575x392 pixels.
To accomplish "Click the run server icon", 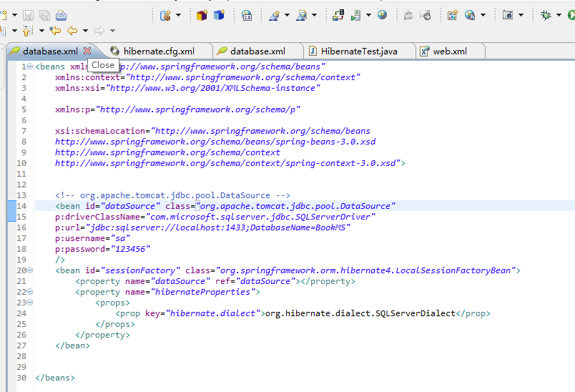I will (x=355, y=16).
